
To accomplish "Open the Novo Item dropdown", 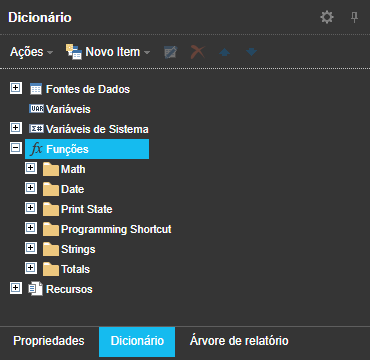I will click(x=108, y=52).
